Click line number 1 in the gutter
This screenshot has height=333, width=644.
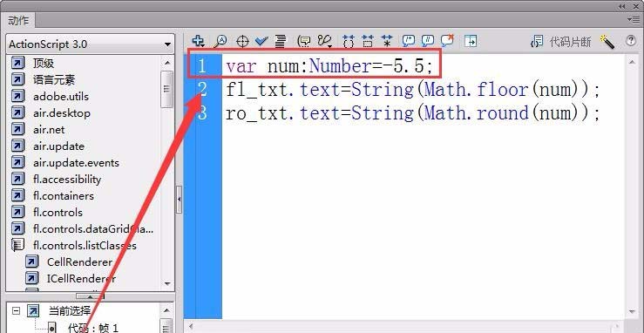201,66
